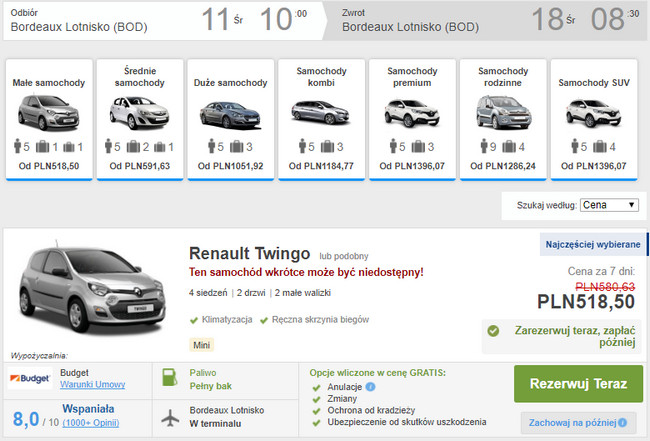Click the price Od PLN1286,24

(x=503, y=166)
